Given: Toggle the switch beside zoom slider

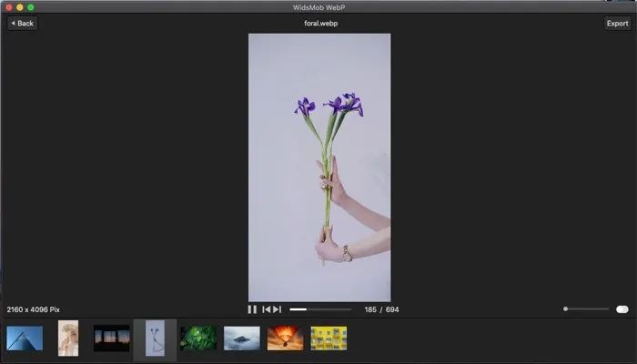Looking at the screenshot, I should 622,309.
